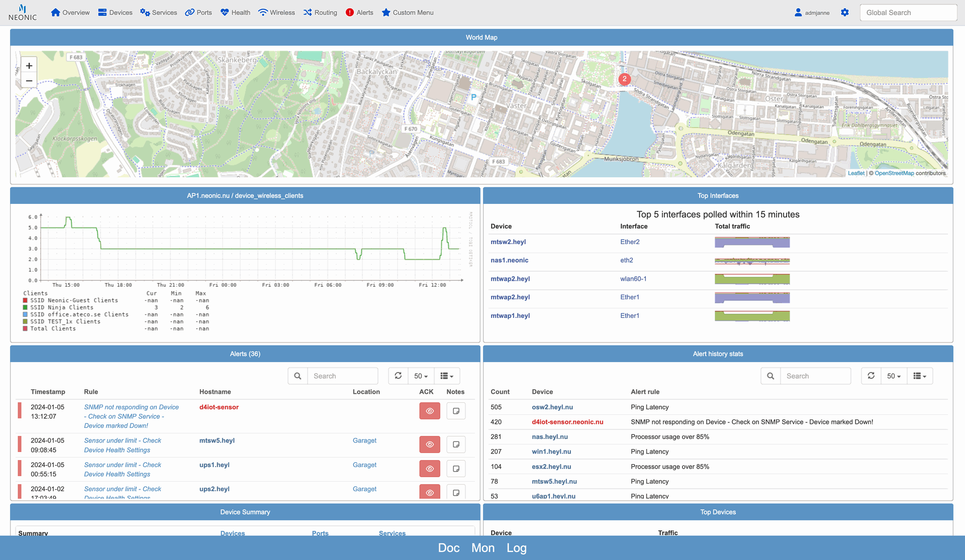Image resolution: width=965 pixels, height=560 pixels.
Task: Open notes for mtsw5.heyl alert
Action: point(456,444)
